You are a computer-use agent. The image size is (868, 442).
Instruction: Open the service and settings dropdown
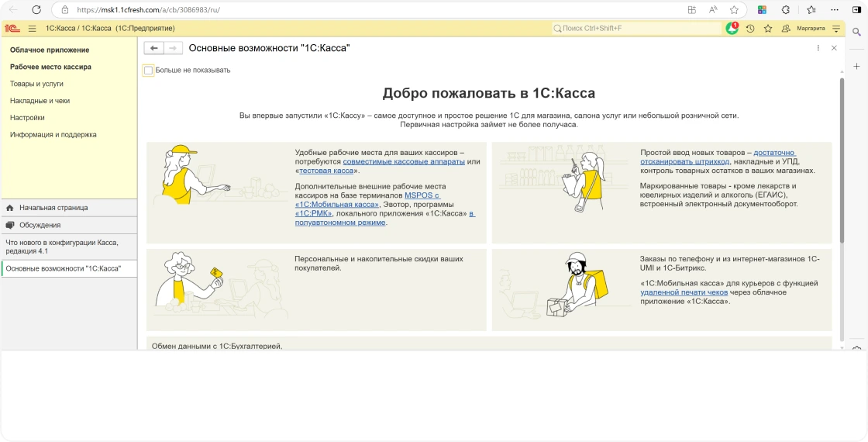pos(836,28)
